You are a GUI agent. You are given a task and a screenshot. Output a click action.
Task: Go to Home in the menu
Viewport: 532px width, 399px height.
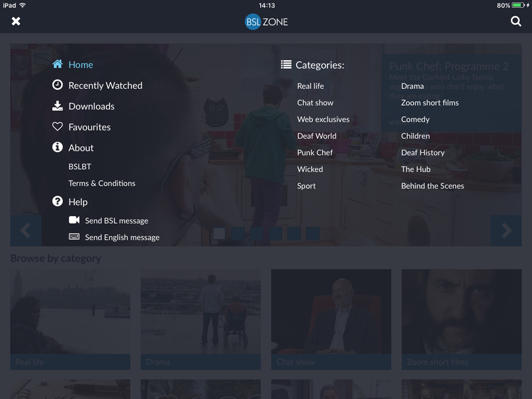tap(81, 65)
